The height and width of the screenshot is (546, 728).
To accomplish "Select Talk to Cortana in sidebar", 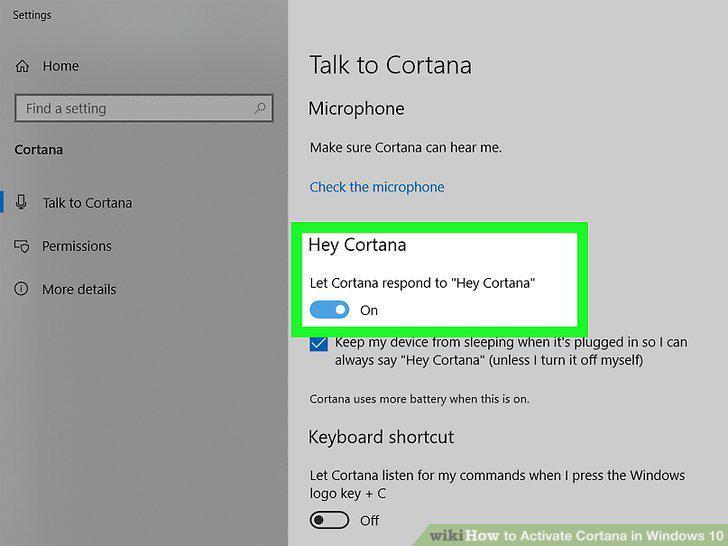I will coord(87,203).
